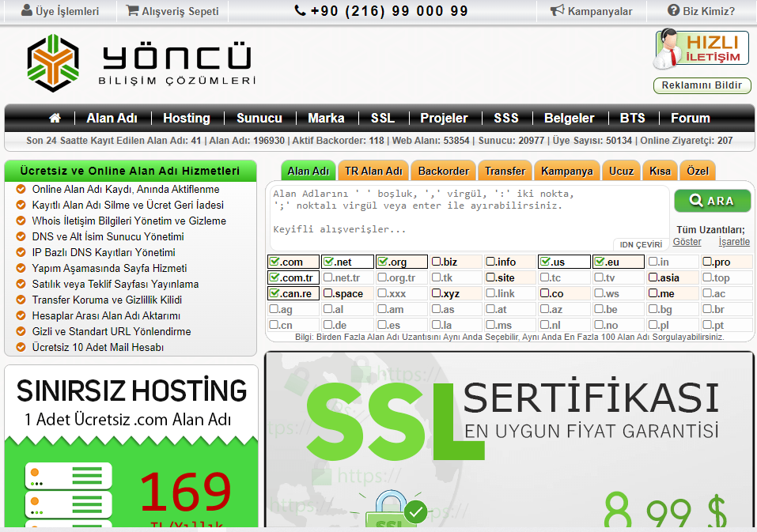Click 'Transfer Koruma ve Gizlillik Kilidi' text
The image size is (757, 532).
tap(107, 300)
